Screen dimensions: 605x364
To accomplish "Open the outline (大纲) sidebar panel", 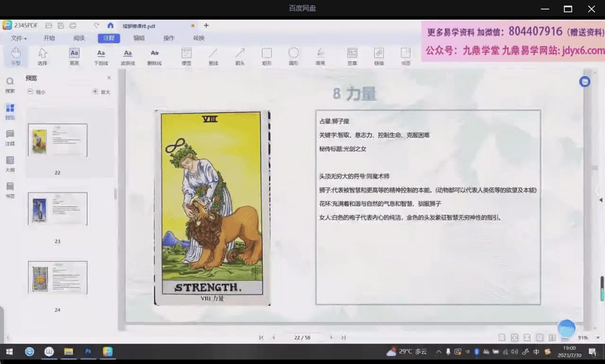I will click(10, 164).
